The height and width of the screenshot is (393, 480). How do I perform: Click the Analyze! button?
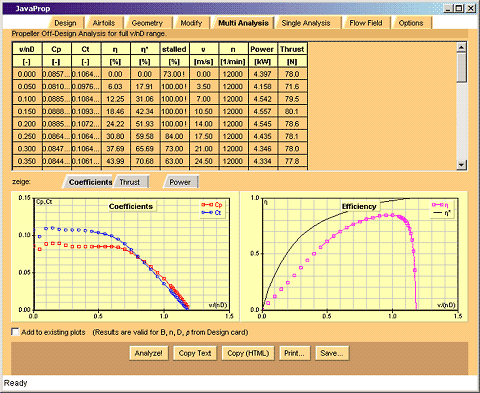[149, 353]
